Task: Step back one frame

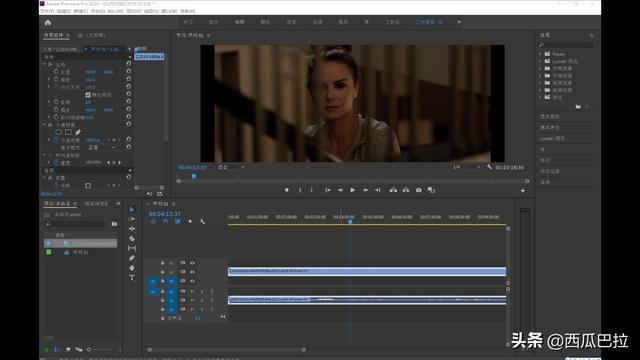Action: tap(340, 190)
